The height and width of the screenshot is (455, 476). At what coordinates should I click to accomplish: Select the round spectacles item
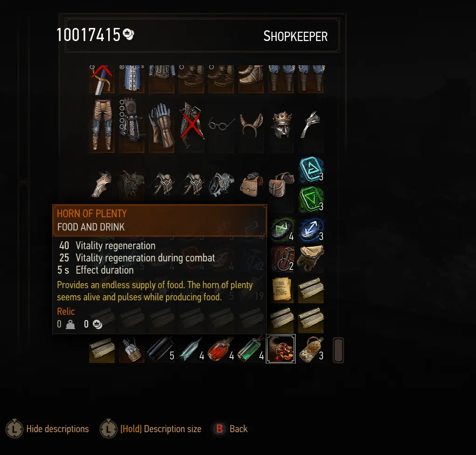tap(221, 124)
